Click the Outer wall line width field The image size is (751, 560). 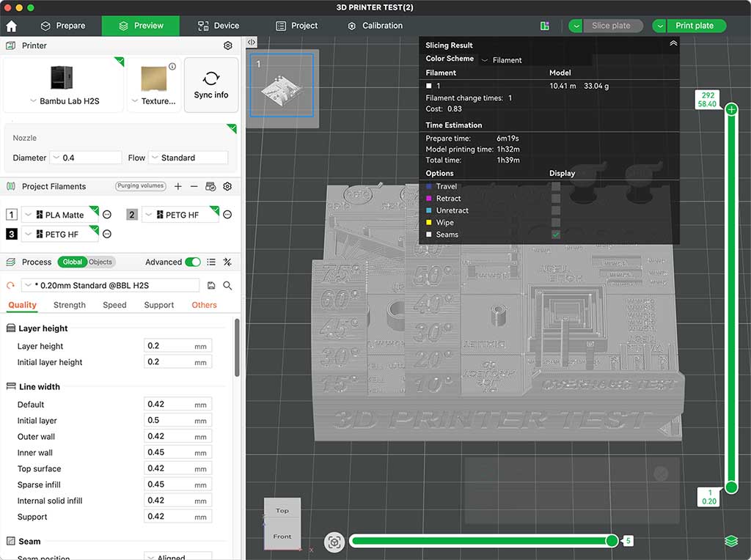177,437
